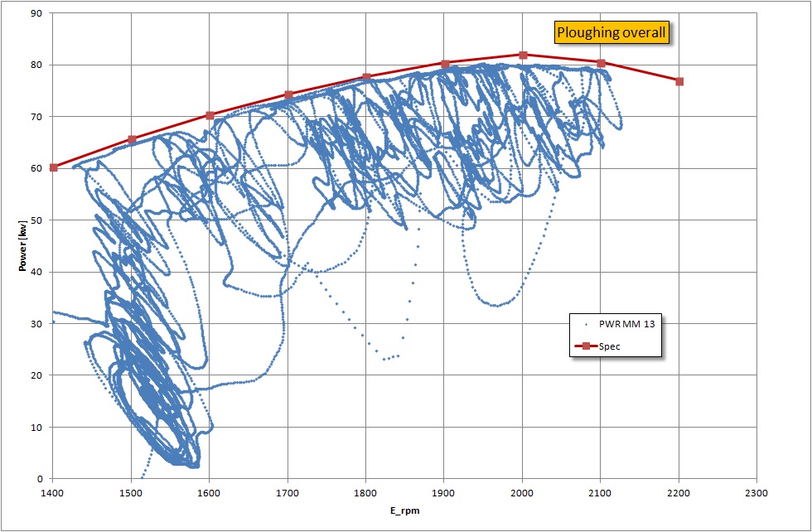Click the red Spec legend marker icon

pos(586,346)
